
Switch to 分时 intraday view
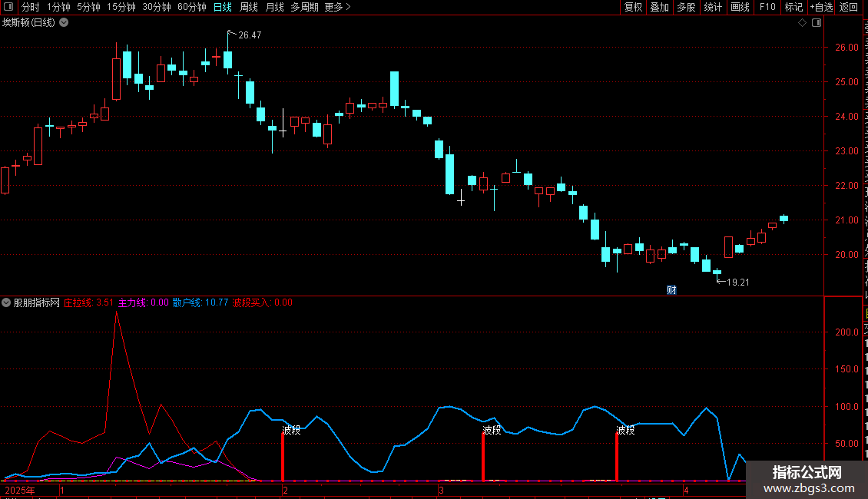[x=31, y=7]
